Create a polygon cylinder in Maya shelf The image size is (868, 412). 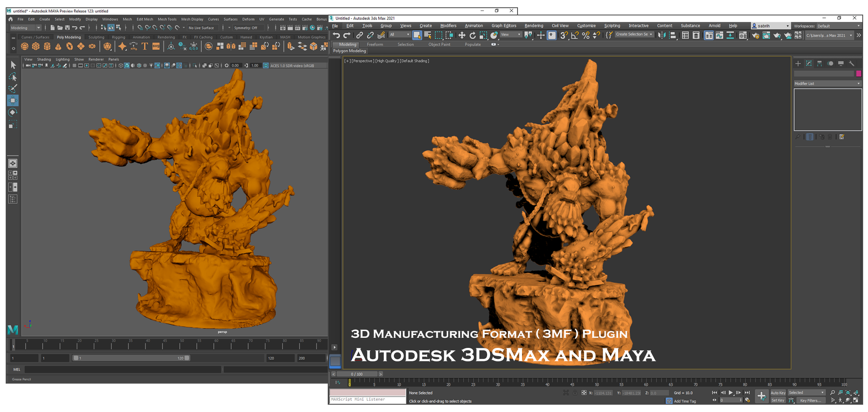coord(47,46)
